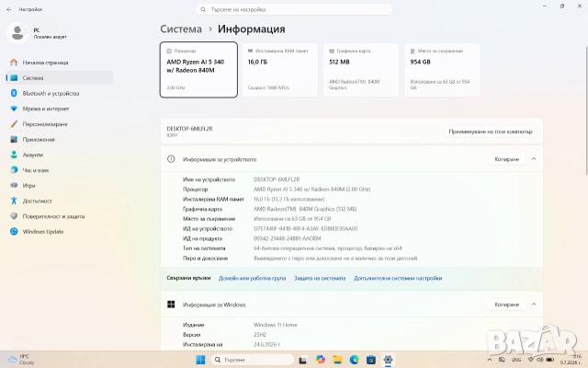Copy device info with the upper Копиране button
Screen dimensions: 588x368
506,159
